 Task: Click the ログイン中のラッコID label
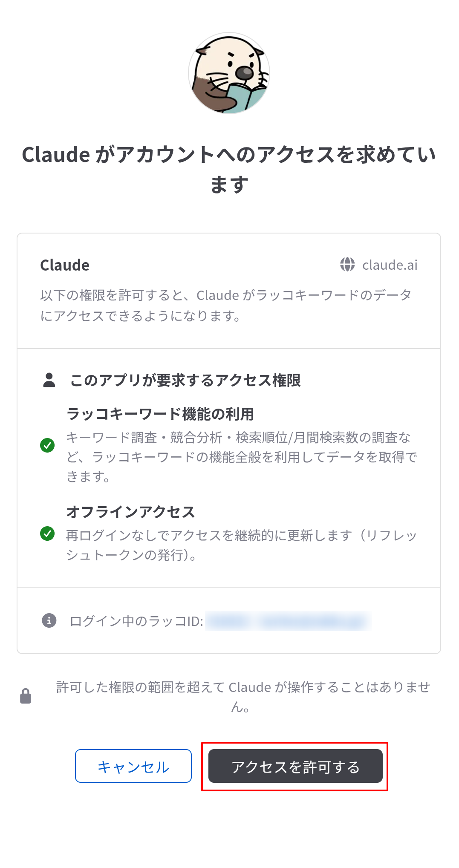pos(136,621)
